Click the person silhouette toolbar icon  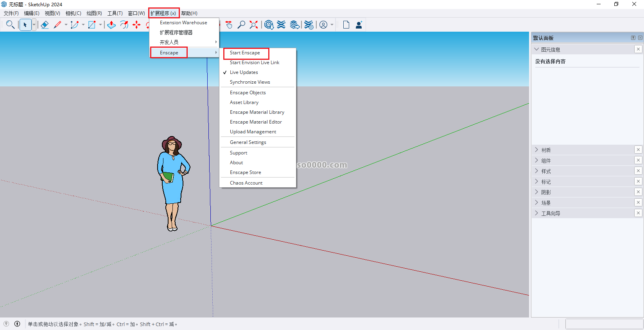pos(359,25)
